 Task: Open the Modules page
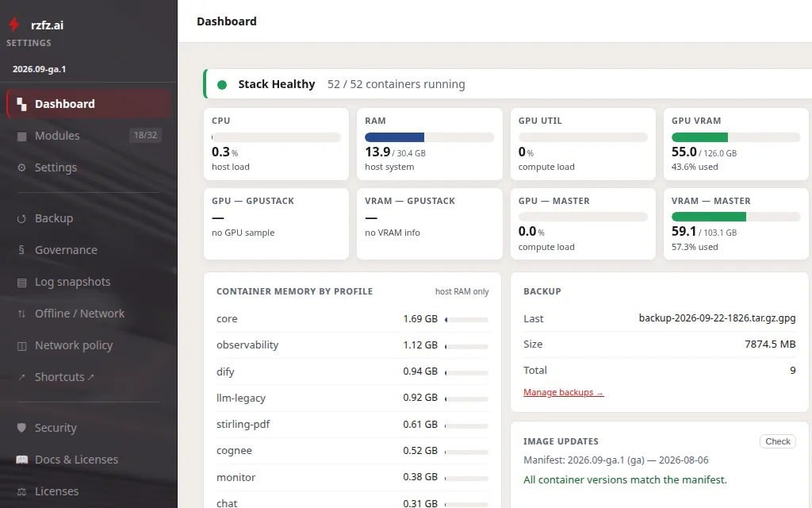[x=89, y=136]
